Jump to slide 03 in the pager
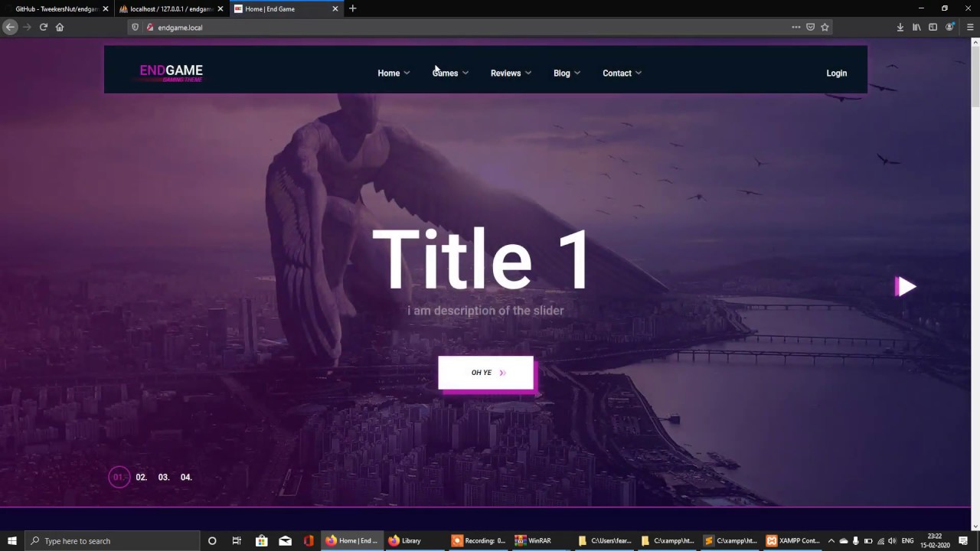The height and width of the screenshot is (551, 980). click(x=164, y=477)
